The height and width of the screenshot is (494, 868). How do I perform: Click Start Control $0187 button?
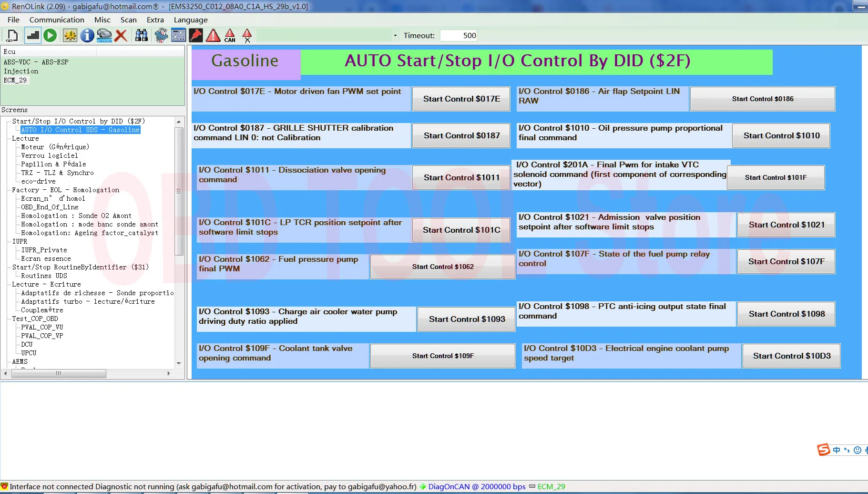click(461, 135)
